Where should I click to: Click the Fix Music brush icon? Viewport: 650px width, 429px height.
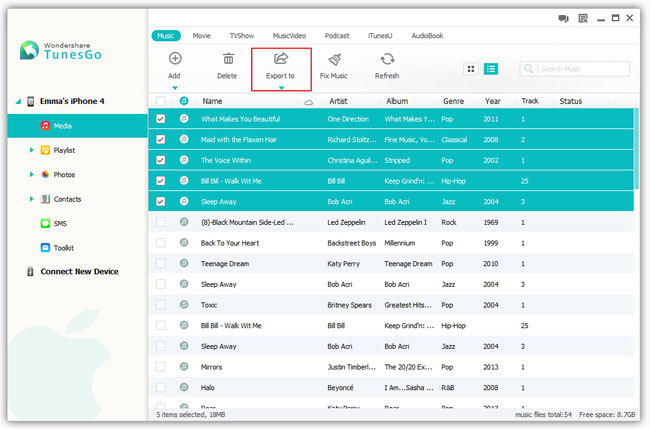click(x=335, y=59)
